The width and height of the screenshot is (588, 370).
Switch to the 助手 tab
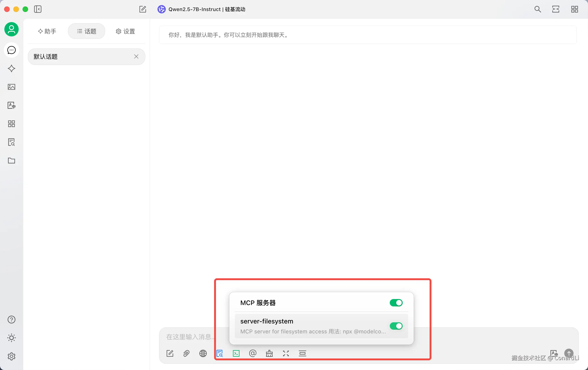coord(47,31)
